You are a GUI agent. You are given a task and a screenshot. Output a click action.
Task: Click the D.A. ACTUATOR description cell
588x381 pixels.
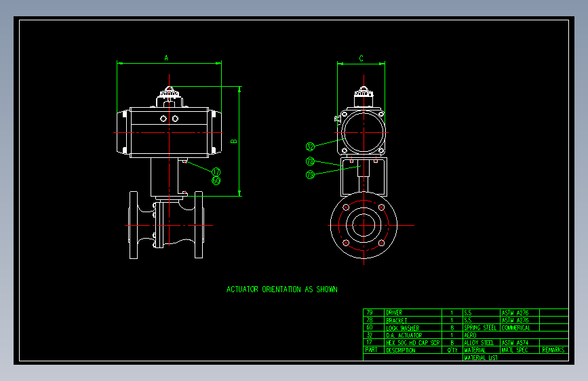pyautogui.click(x=413, y=335)
